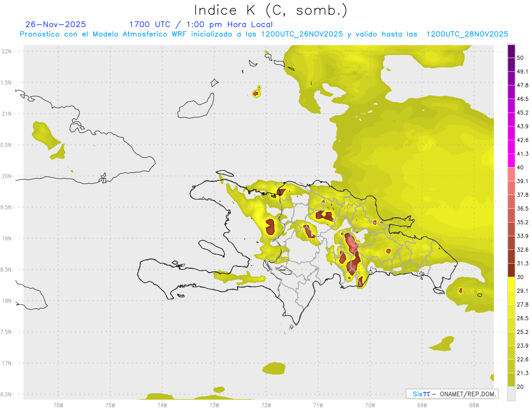The height and width of the screenshot is (411, 532).
Task: Click the legend value '46.5'
Action: pos(523,99)
